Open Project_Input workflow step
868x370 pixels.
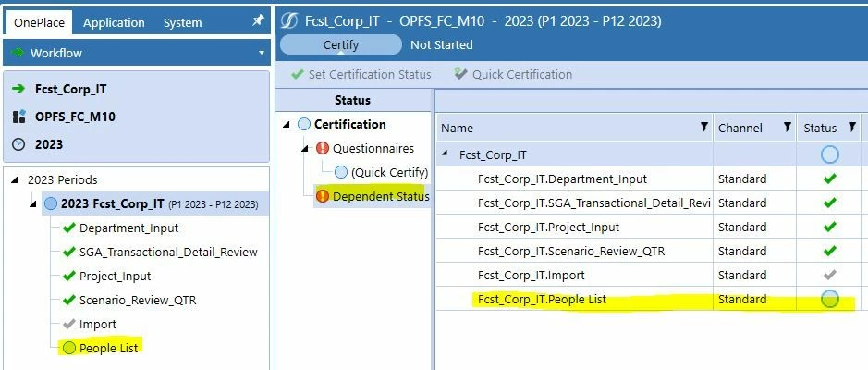116,276
